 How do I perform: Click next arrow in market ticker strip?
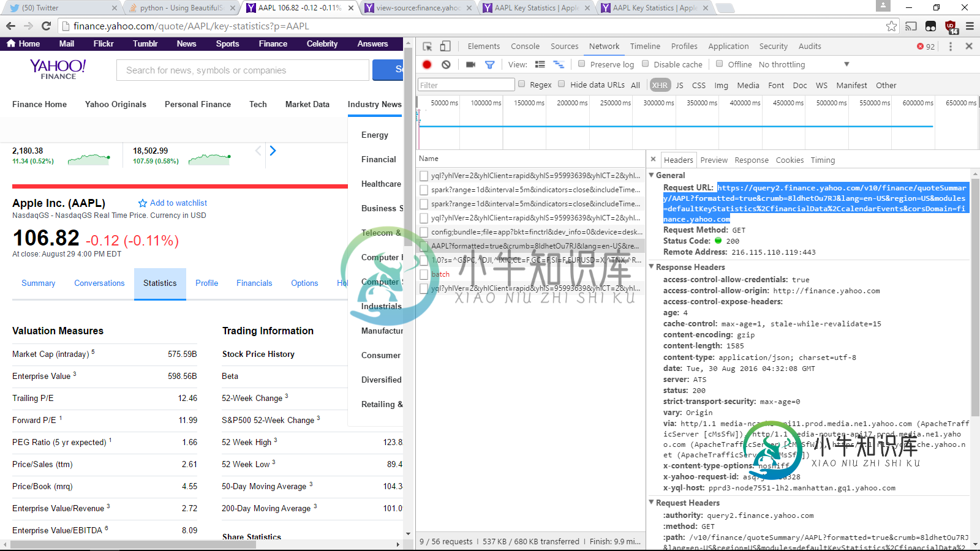click(273, 151)
